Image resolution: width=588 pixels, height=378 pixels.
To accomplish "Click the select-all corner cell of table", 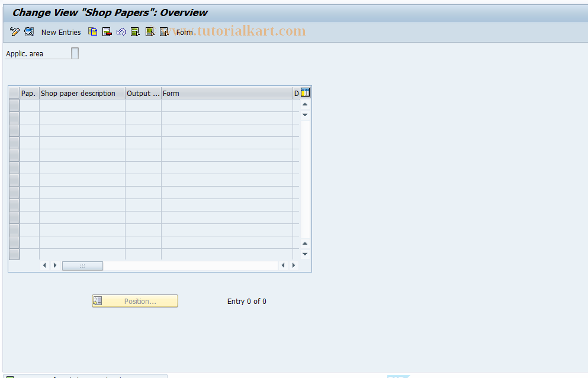I will coord(14,93).
